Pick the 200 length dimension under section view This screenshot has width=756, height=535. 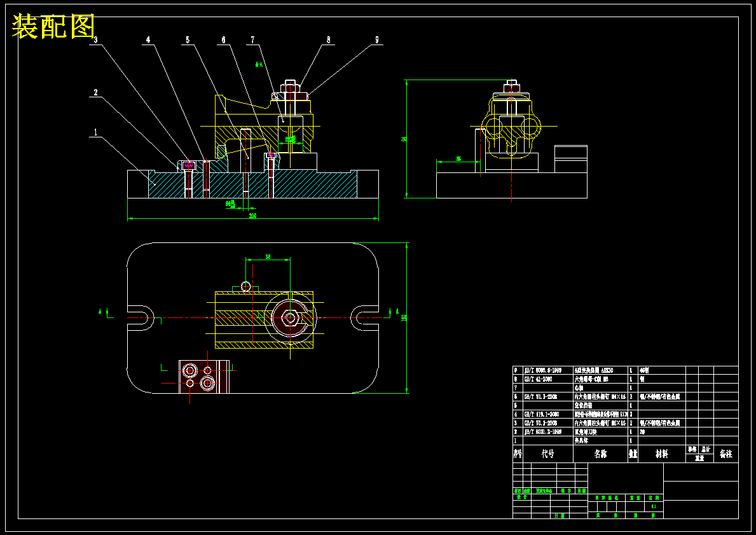[252, 216]
